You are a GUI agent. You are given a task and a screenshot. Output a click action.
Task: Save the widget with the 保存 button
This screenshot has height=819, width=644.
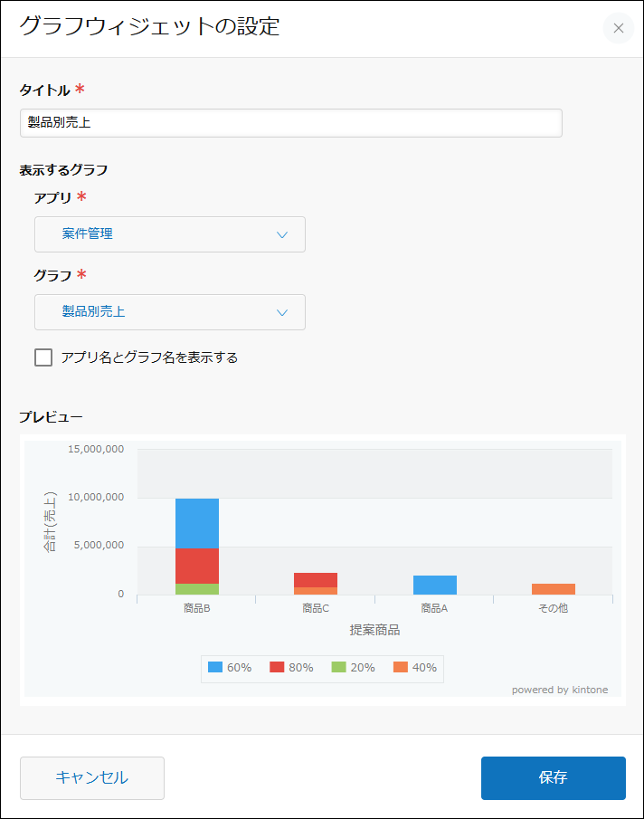pos(553,778)
